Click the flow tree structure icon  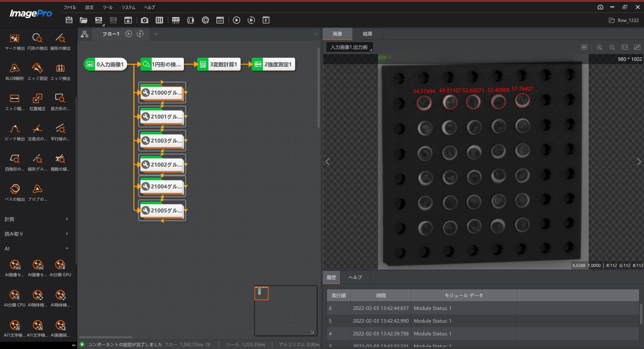(85, 34)
